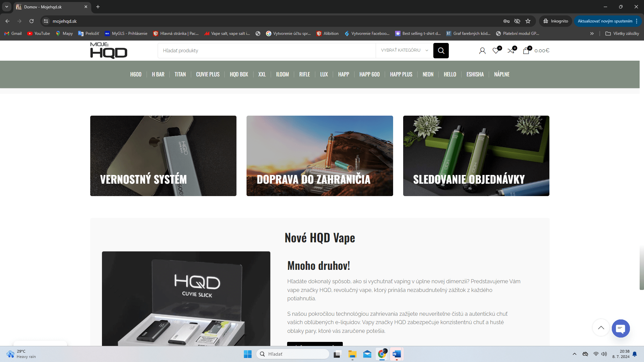Click the Windows taskbar Hľadať search box

293,354
